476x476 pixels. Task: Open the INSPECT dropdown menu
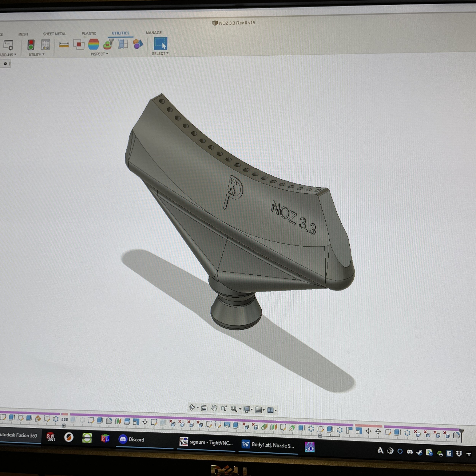coord(99,54)
